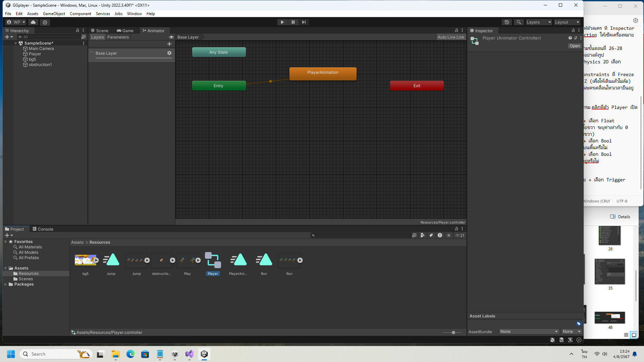644x362 pixels.
Task: Collapse the SampleScene hierarchy tree
Action: pyautogui.click(x=15, y=43)
